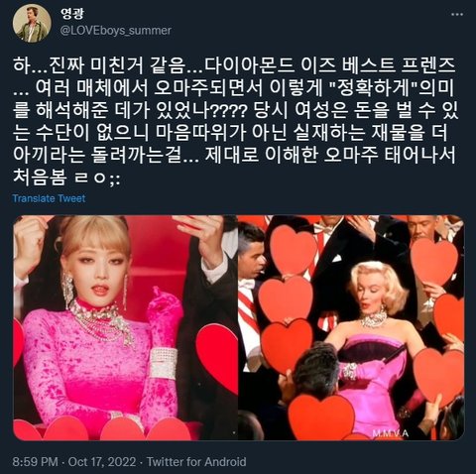
Task: Open the right photo with red hearts
Action: (351, 327)
